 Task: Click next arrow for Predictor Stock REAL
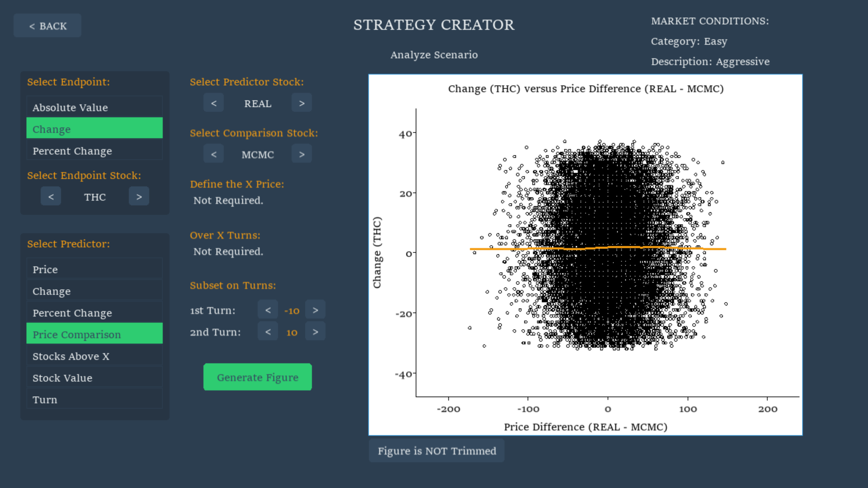pyautogui.click(x=302, y=103)
